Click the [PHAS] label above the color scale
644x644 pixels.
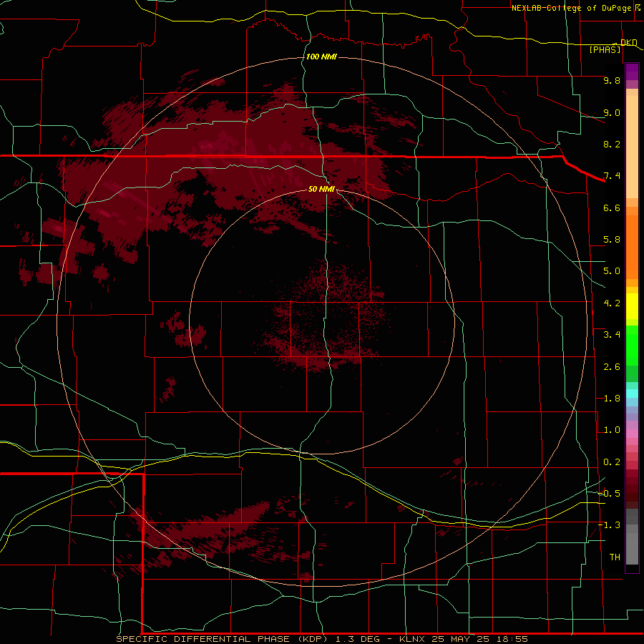[605, 49]
